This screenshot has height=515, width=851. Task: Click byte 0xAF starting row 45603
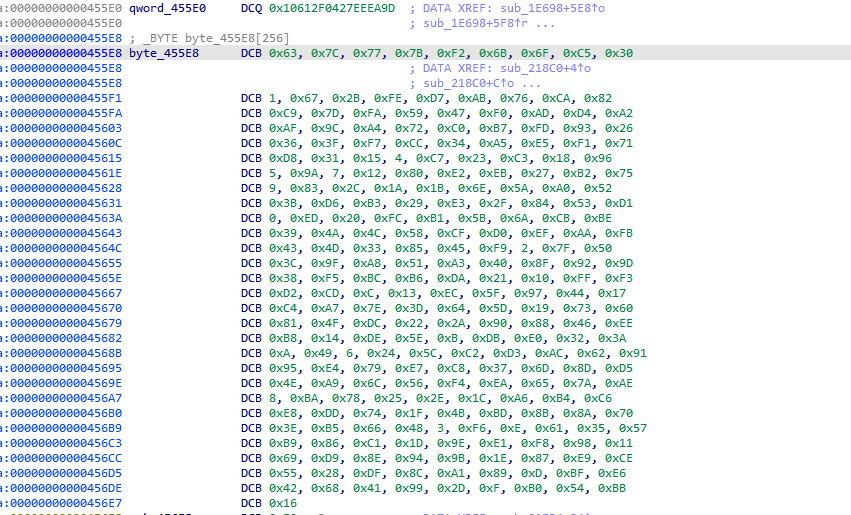click(283, 128)
